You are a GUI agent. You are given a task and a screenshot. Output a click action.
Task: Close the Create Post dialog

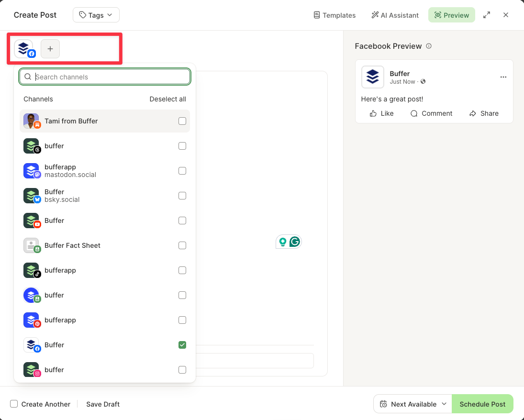pyautogui.click(x=506, y=15)
